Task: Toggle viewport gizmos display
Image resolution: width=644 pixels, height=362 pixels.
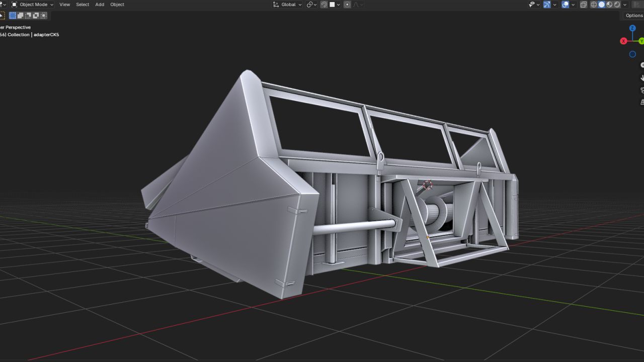Action: (x=547, y=5)
